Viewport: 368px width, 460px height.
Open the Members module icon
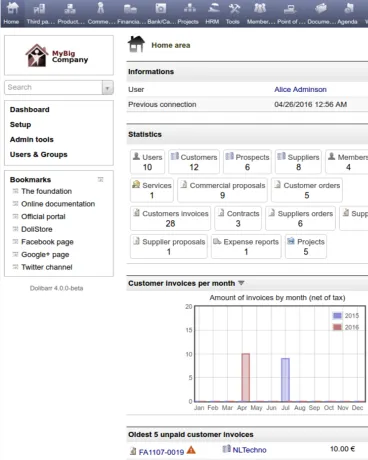(260, 8)
